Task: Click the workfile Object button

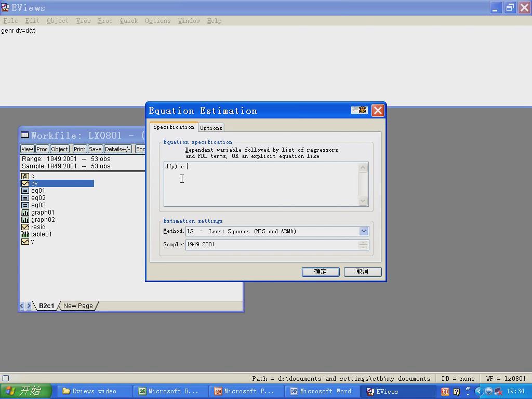Action: point(59,149)
